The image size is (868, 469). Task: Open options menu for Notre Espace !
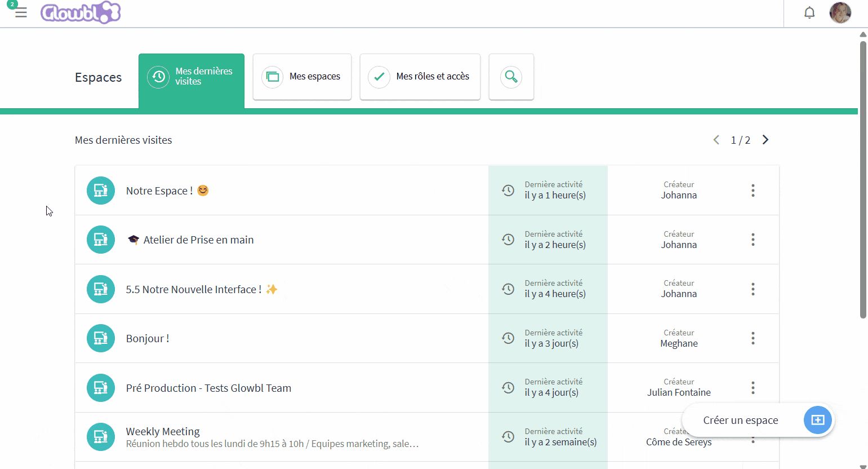753,191
